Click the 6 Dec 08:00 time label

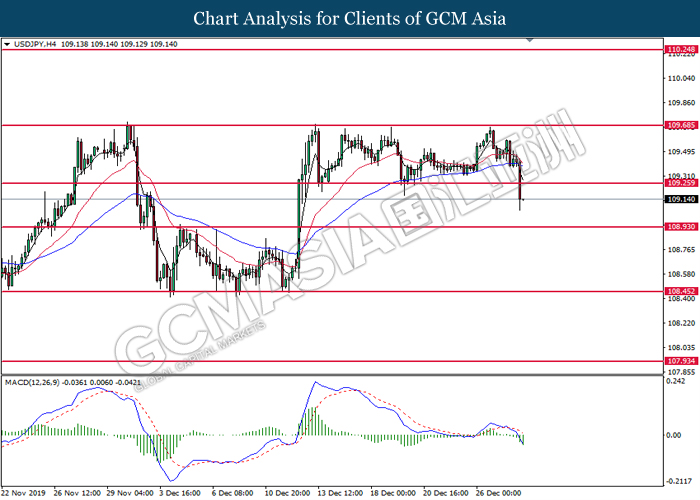coord(233,493)
